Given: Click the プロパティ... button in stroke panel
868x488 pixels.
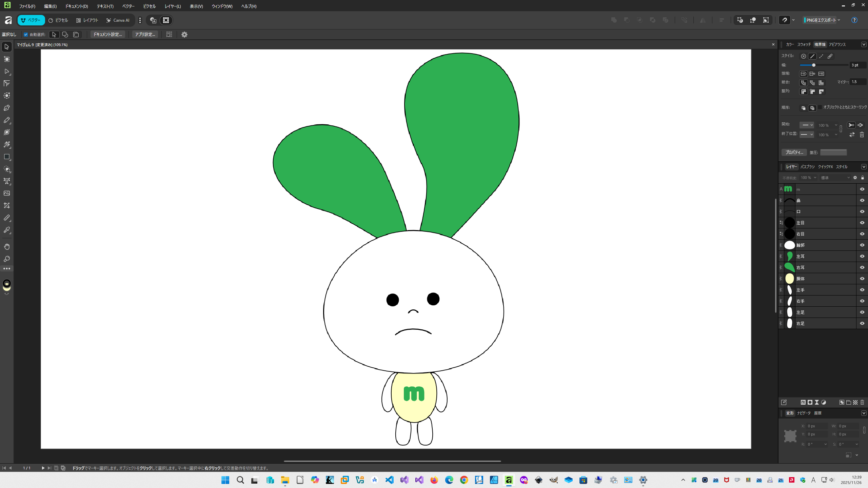Looking at the screenshot, I should [794, 152].
